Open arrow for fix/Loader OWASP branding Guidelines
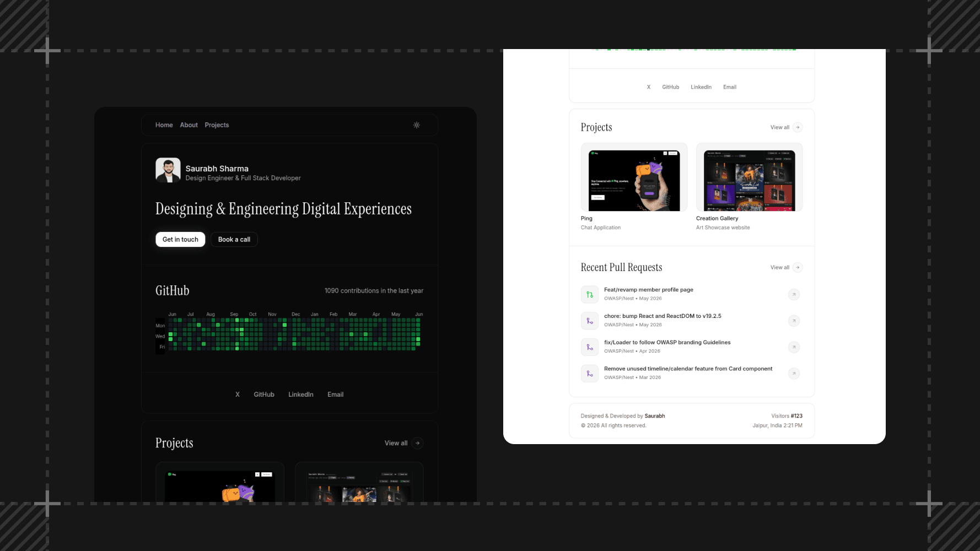 click(794, 347)
